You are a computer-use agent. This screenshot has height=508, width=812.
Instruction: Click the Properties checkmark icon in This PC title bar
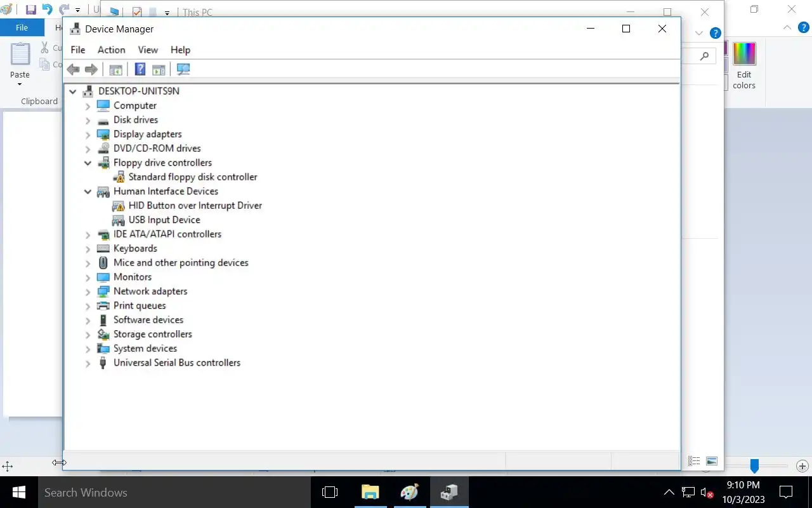pyautogui.click(x=137, y=12)
